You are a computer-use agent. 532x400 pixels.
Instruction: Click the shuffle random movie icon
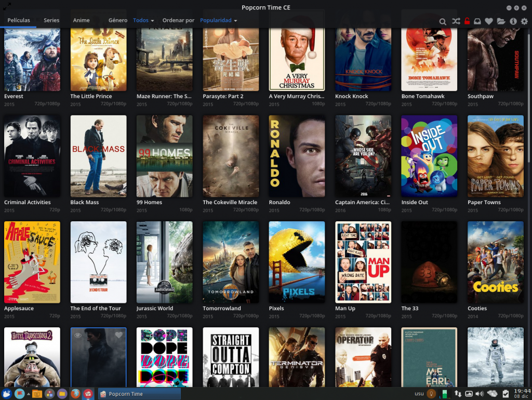click(456, 21)
